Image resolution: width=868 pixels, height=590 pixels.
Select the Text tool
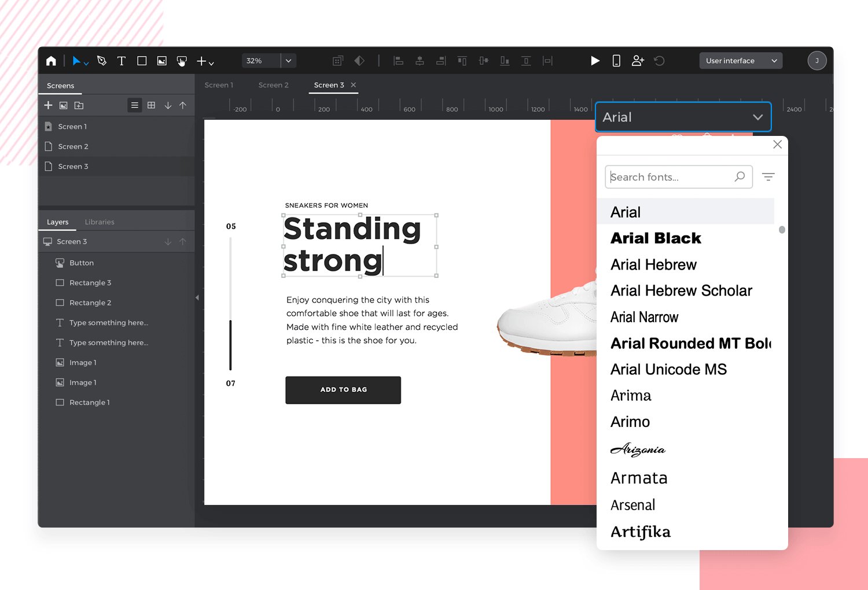coord(122,61)
